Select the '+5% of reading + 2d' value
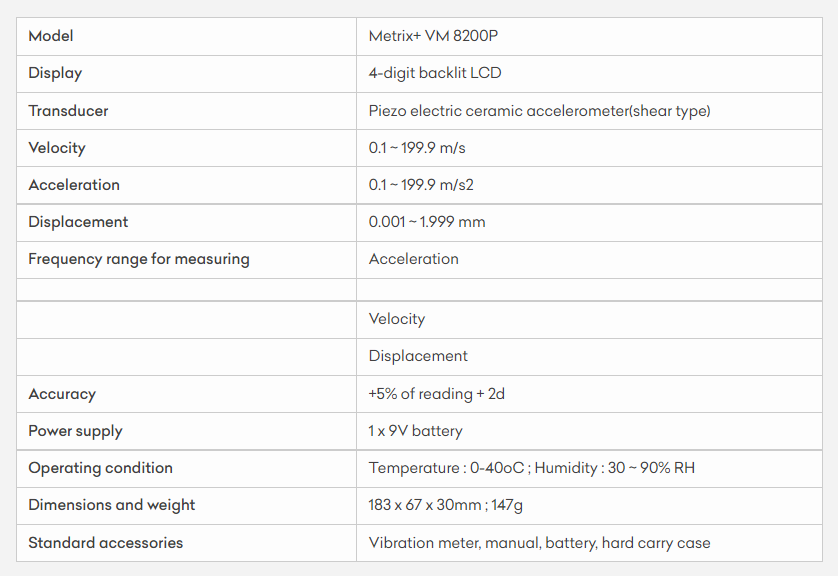Screen dimensions: 838x576 436,394
